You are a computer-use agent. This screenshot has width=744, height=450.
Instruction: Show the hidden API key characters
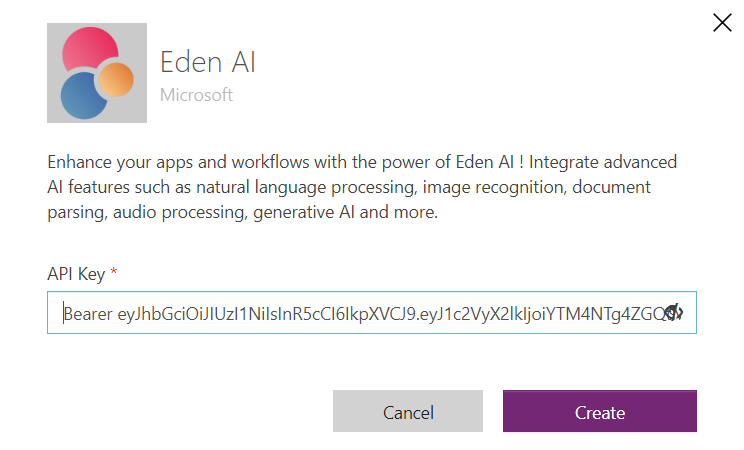673,312
